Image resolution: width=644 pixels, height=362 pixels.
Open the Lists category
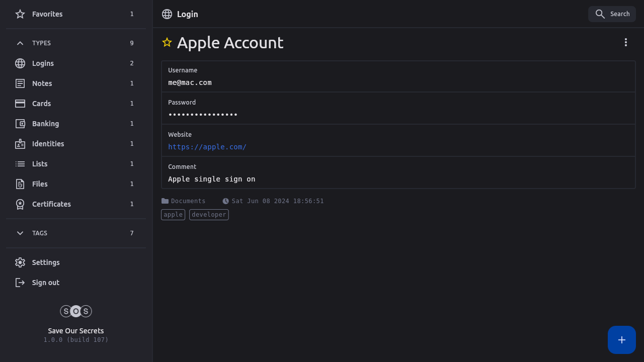40,164
